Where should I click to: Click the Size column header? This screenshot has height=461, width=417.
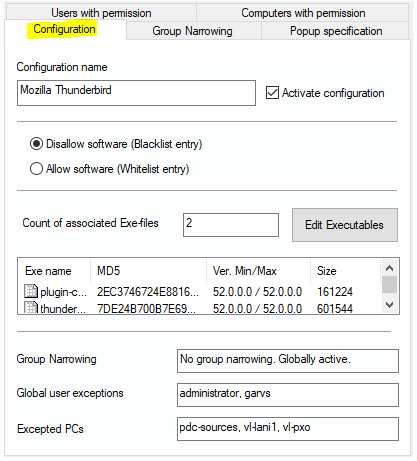pyautogui.click(x=345, y=271)
